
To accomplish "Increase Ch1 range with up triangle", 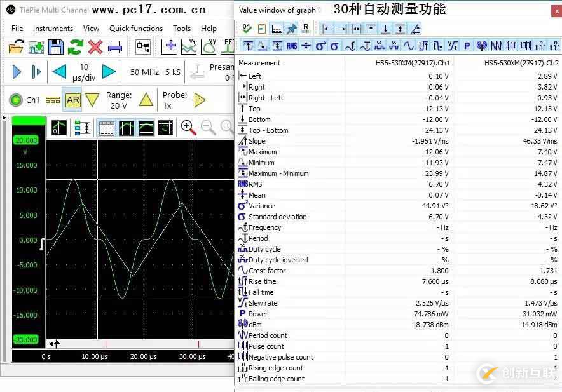I will click(146, 100).
